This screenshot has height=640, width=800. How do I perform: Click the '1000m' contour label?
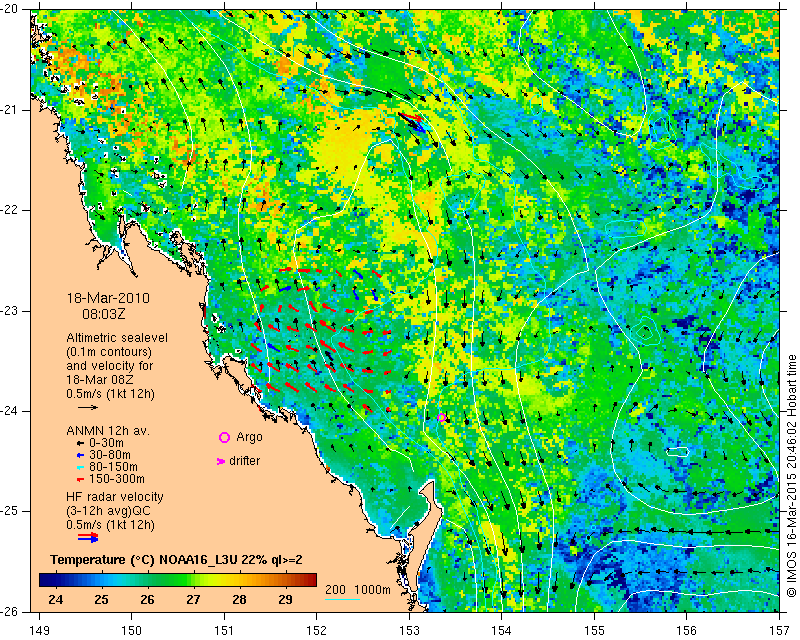tap(372, 590)
